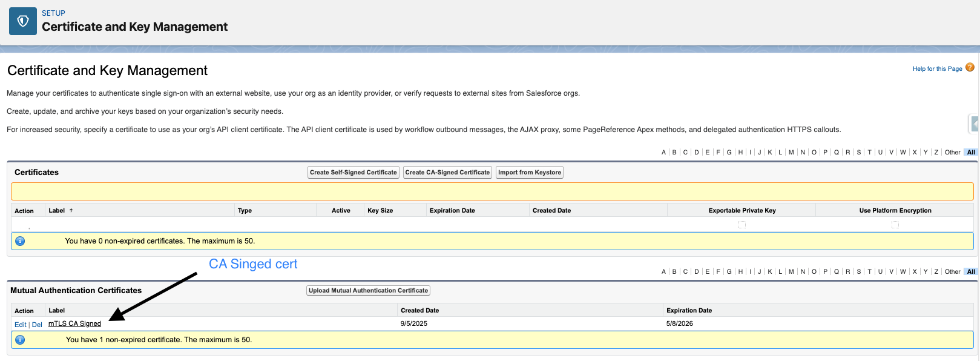Click Import from Keystore button
This screenshot has height=361, width=980.
point(529,173)
